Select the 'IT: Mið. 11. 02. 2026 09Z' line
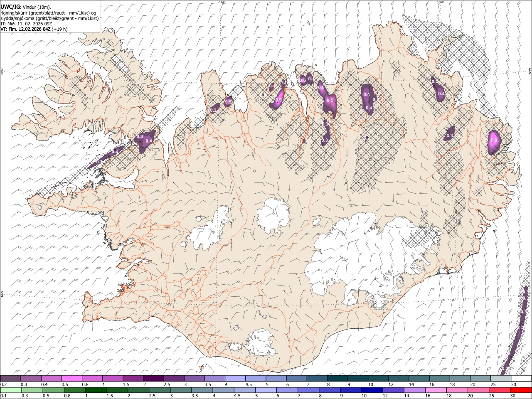This screenshot has height=399, width=532. (x=26, y=24)
